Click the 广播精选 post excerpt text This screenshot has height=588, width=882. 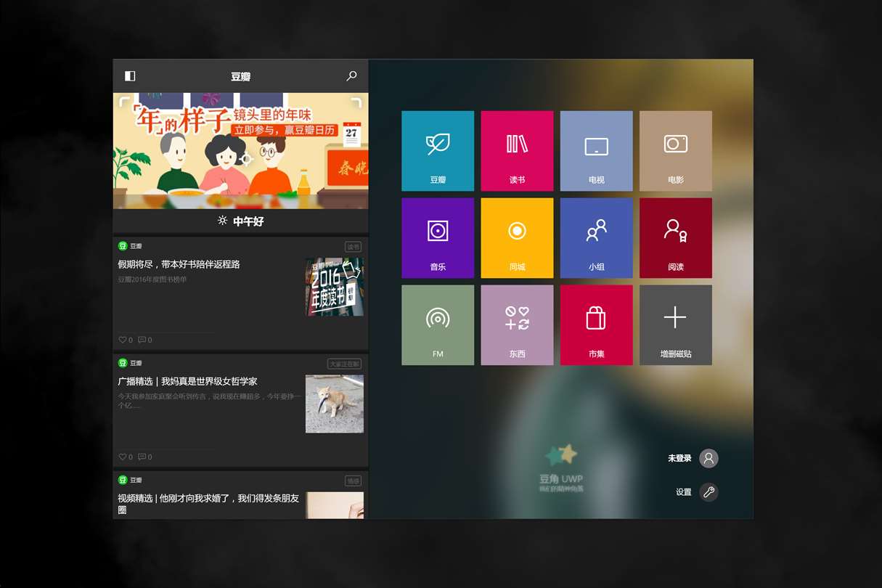tap(209, 401)
